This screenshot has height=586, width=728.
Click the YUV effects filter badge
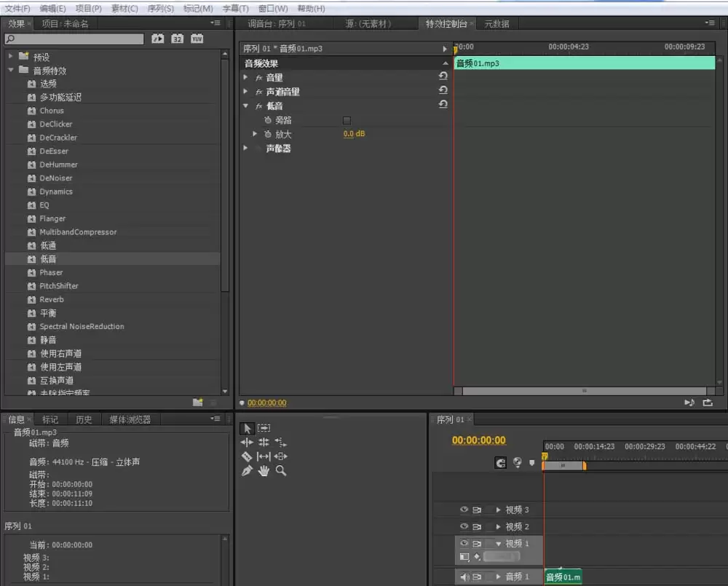click(197, 38)
